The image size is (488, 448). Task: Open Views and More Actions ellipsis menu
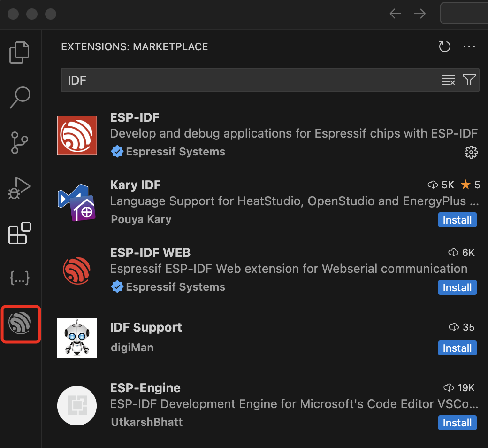[469, 47]
